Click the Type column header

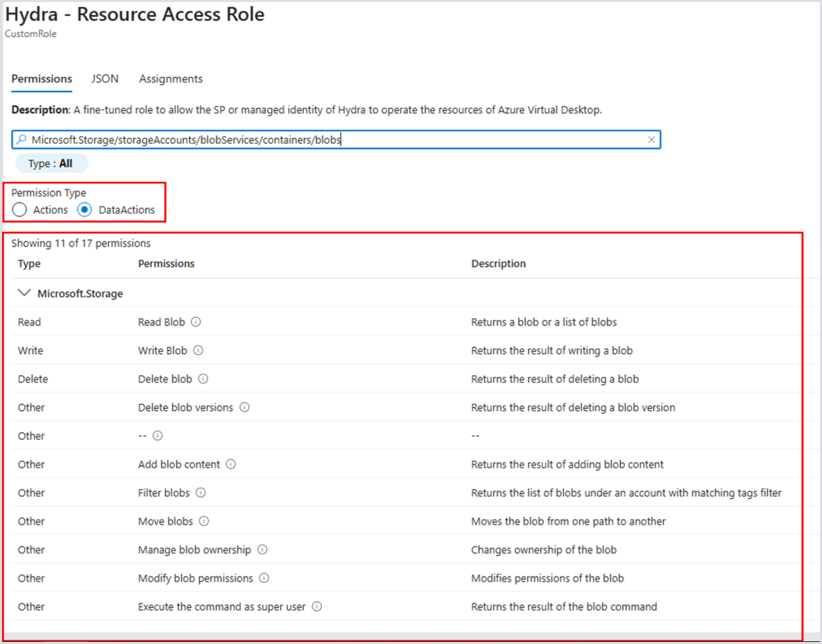(29, 264)
